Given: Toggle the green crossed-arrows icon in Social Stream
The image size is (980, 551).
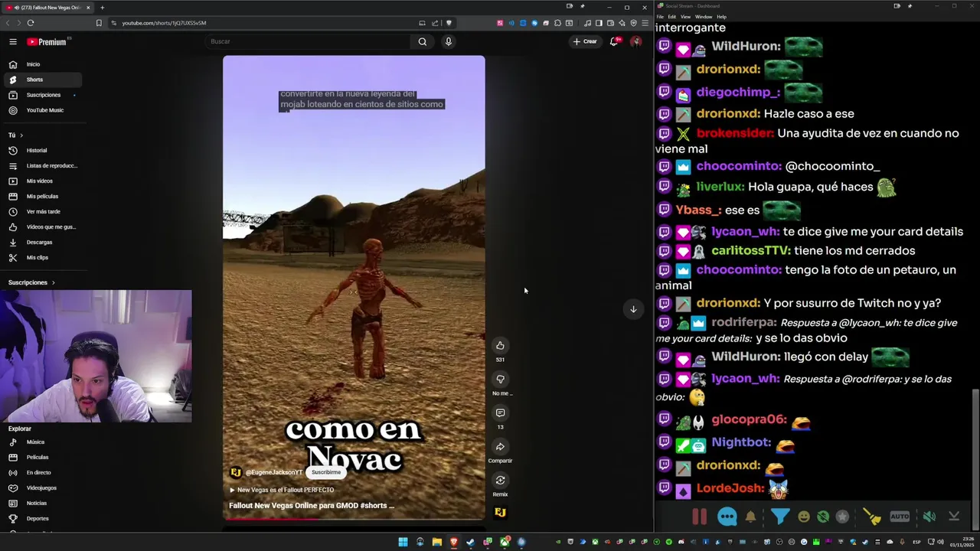Looking at the screenshot, I should 823,517.
